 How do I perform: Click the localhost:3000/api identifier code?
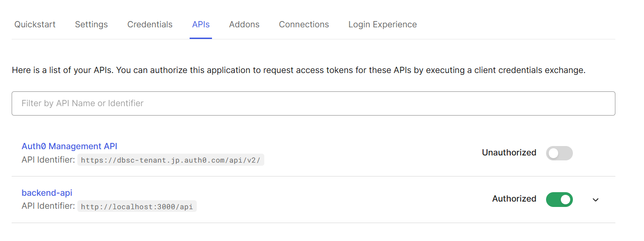tap(137, 207)
